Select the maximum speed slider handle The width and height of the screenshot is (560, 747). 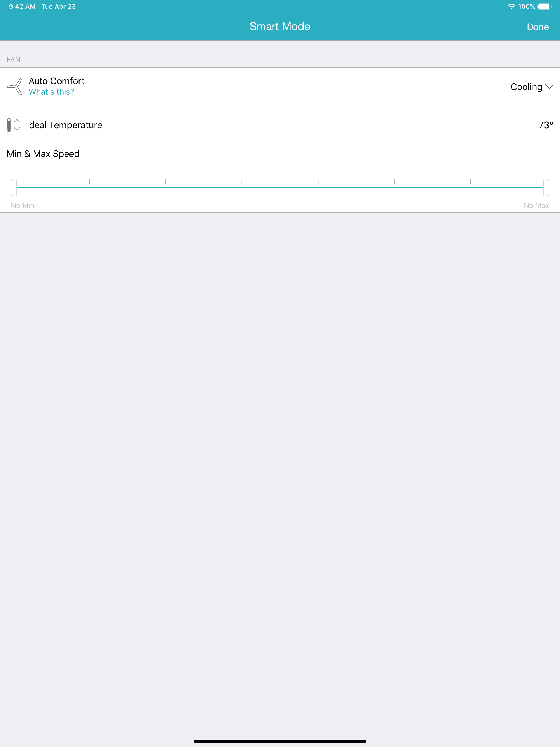click(x=546, y=187)
